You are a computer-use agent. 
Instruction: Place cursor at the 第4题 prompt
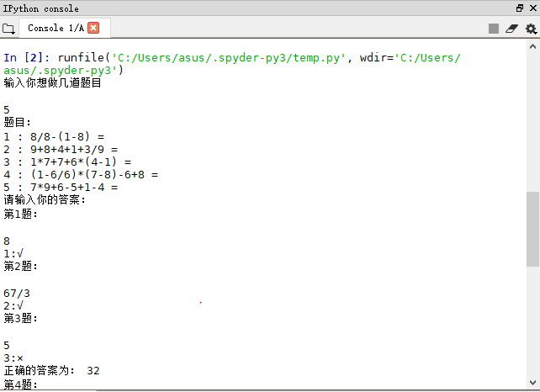click(x=20, y=384)
